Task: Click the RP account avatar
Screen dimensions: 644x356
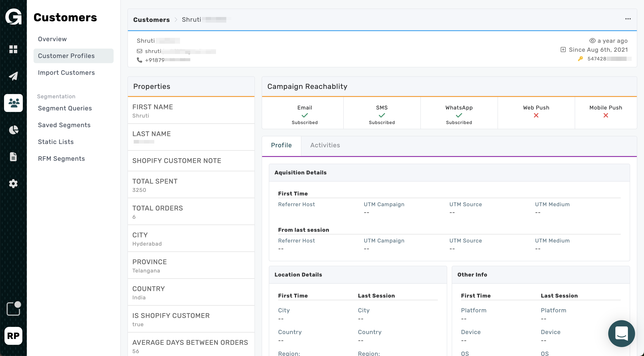Action: point(13,336)
